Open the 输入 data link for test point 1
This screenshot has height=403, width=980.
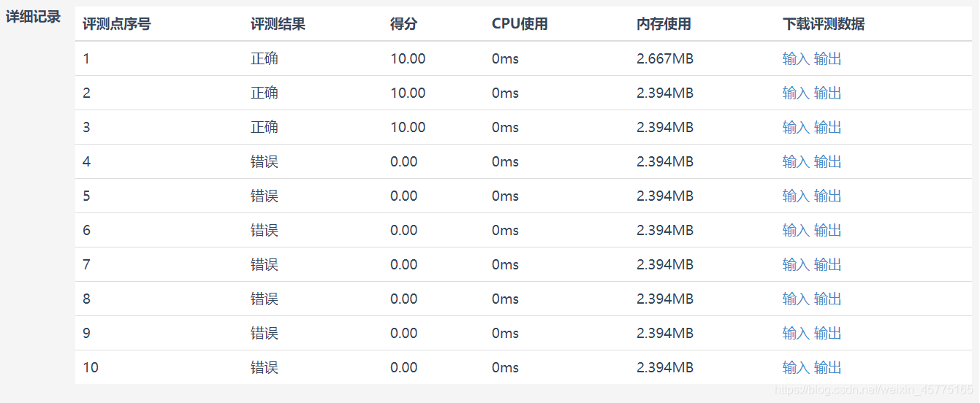click(x=796, y=58)
